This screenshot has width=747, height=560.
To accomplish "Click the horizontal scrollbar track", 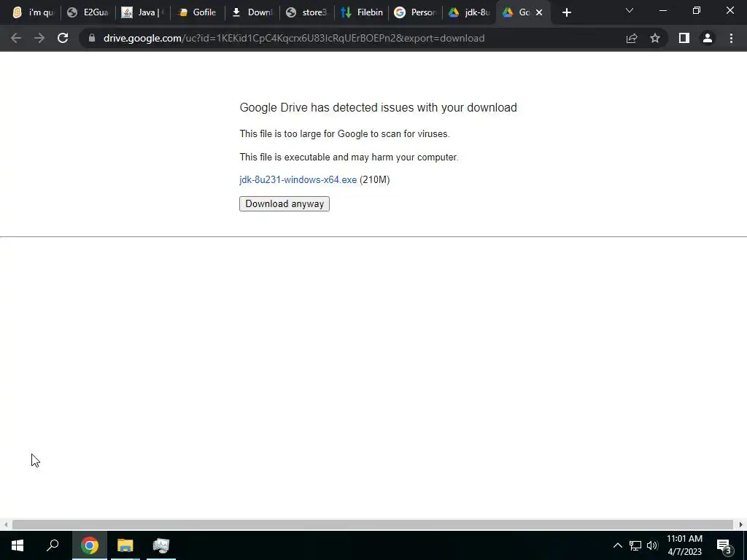I will pos(373,524).
